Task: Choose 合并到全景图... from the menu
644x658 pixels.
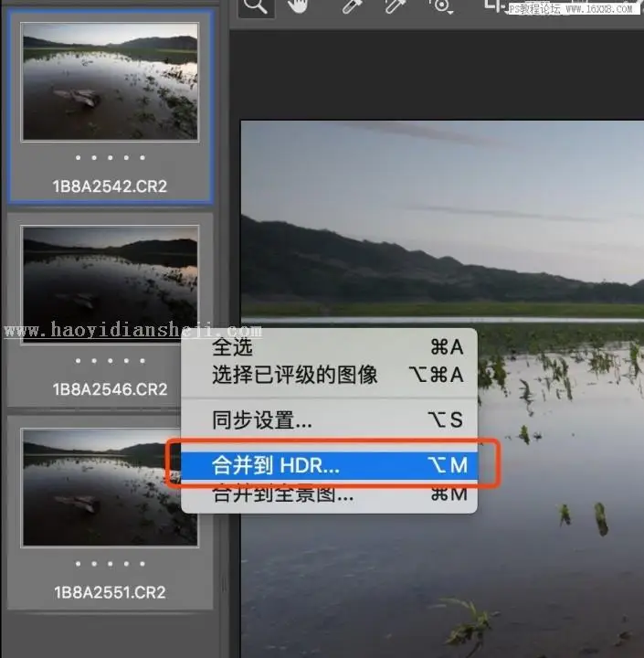Action: pos(330,494)
